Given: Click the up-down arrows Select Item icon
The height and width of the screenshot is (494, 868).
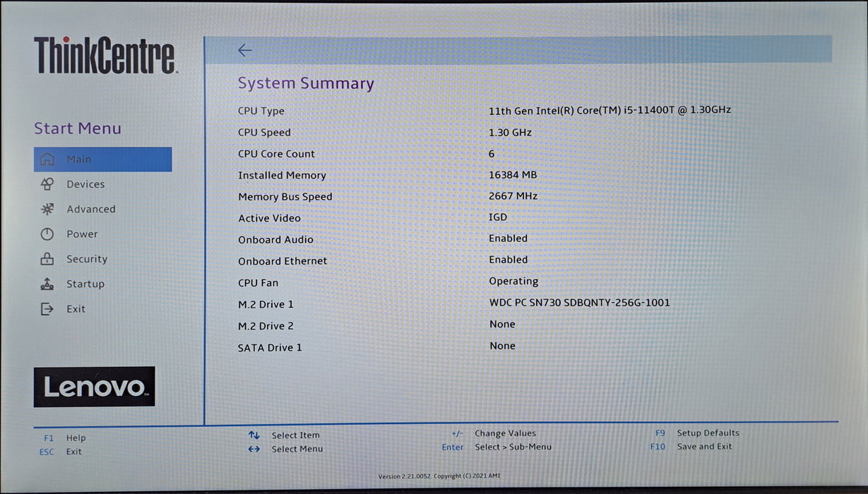Looking at the screenshot, I should pos(254,435).
